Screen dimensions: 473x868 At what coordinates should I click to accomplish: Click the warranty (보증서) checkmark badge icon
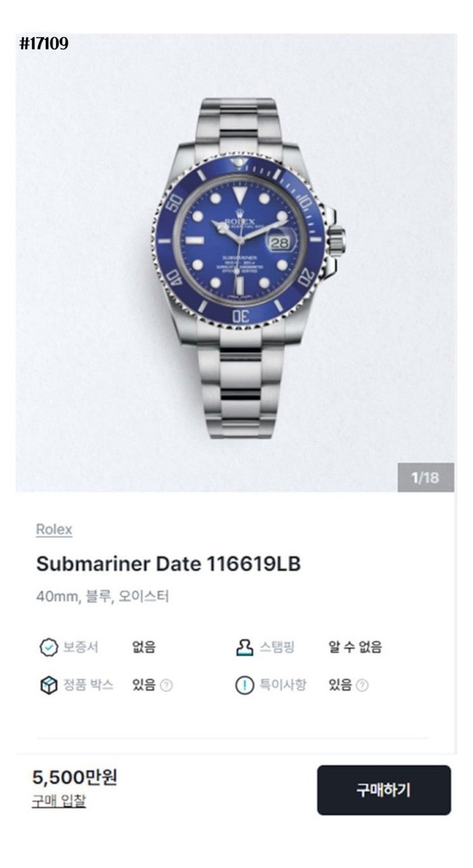tap(47, 648)
